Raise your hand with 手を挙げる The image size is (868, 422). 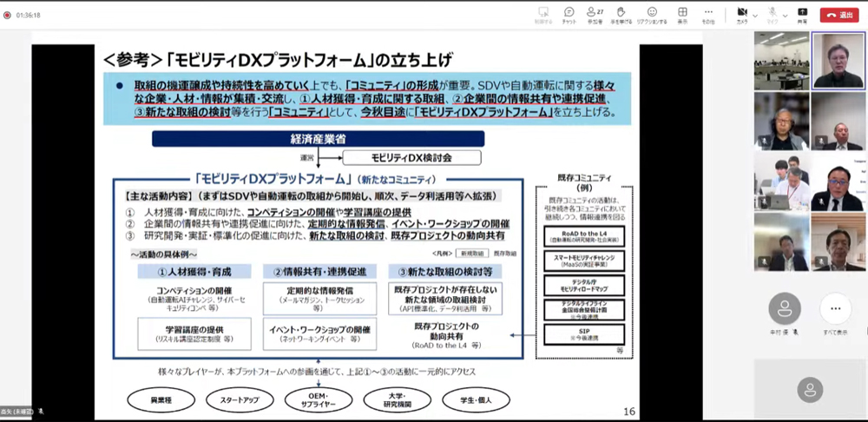tap(621, 15)
